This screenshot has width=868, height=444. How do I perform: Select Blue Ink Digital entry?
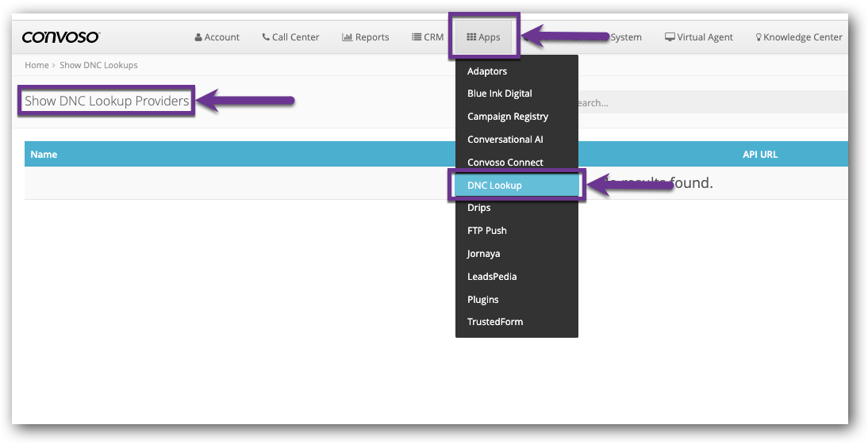tap(517, 94)
